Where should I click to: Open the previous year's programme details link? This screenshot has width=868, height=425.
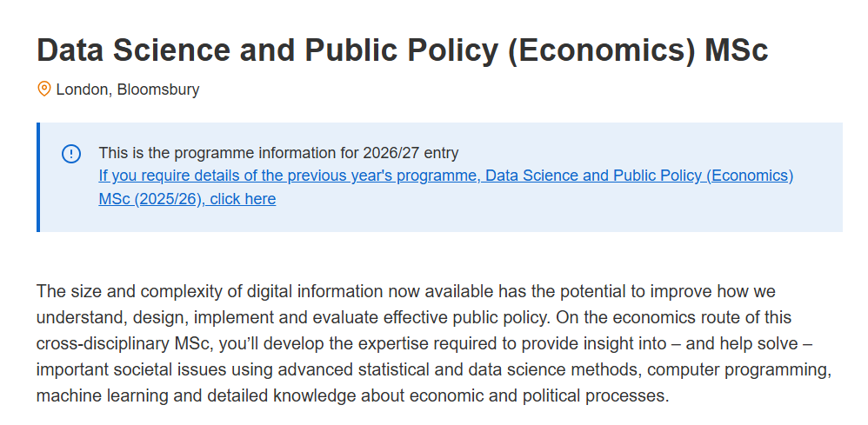coord(445,176)
